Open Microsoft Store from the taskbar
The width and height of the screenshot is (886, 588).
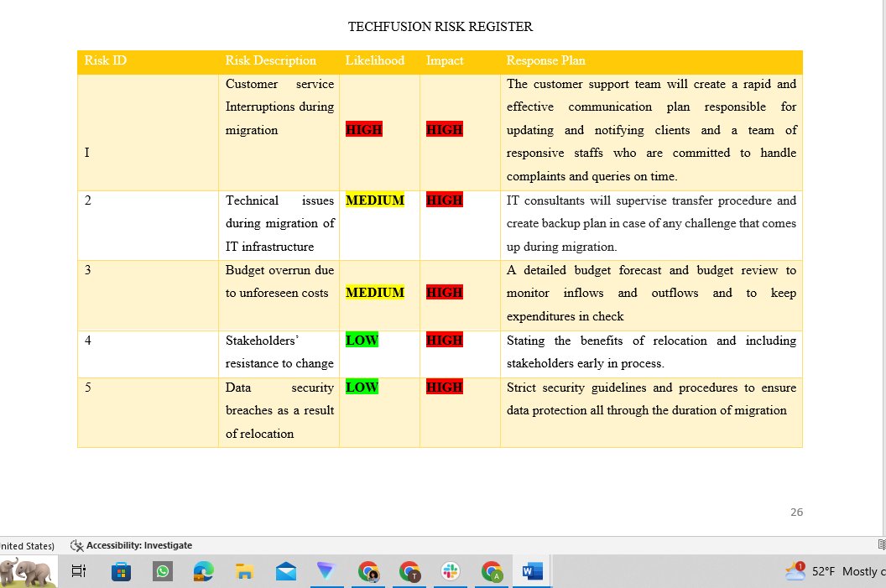121,571
